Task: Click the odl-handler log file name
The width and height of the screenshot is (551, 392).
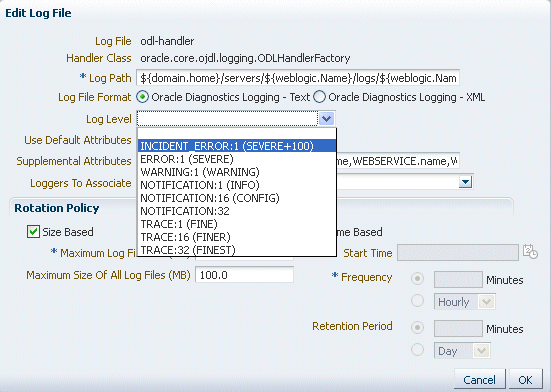Action: pos(167,41)
